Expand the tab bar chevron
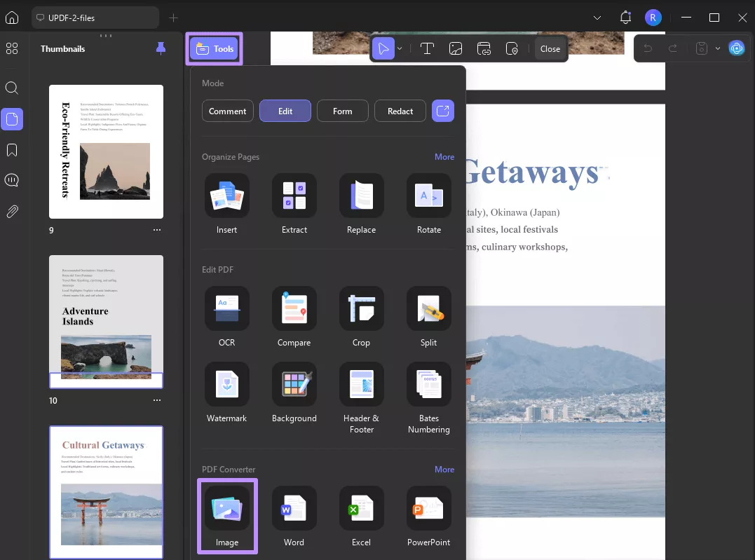The width and height of the screenshot is (755, 560). tap(597, 18)
